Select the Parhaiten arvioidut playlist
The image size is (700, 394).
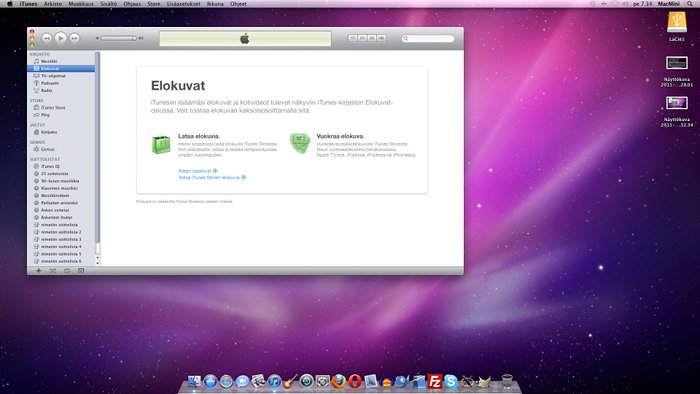(61, 203)
